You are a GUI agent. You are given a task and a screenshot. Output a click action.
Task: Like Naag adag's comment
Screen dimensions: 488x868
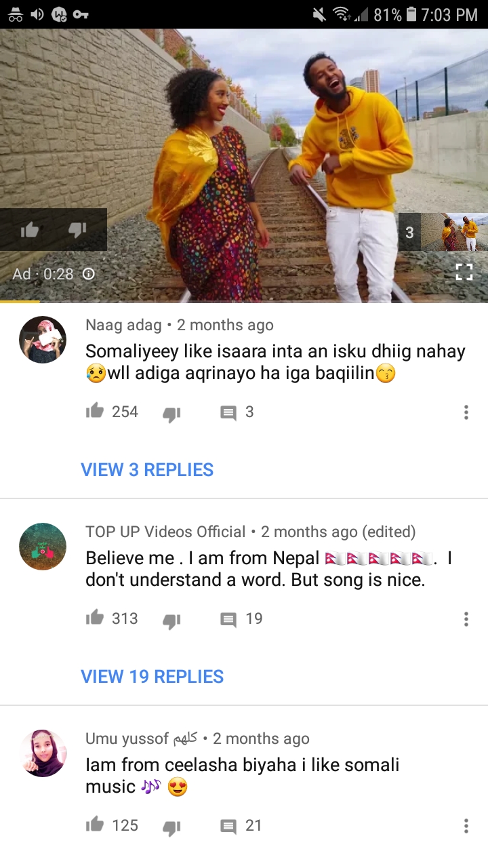tap(95, 412)
